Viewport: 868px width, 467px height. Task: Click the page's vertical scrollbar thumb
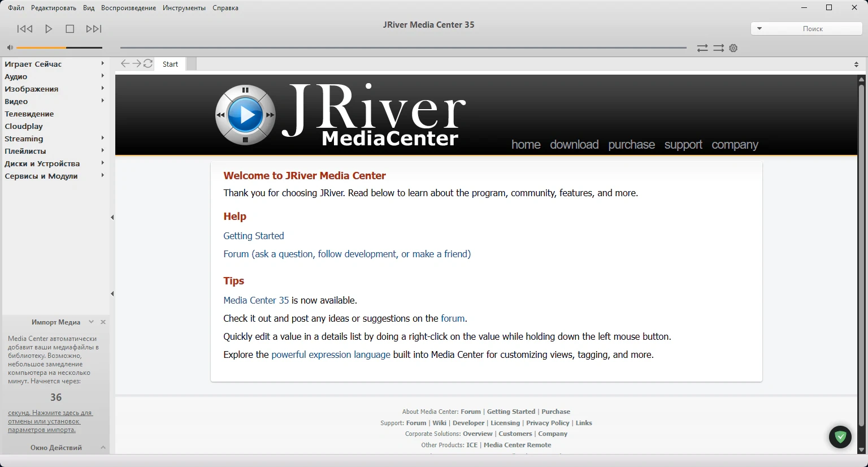point(861,256)
